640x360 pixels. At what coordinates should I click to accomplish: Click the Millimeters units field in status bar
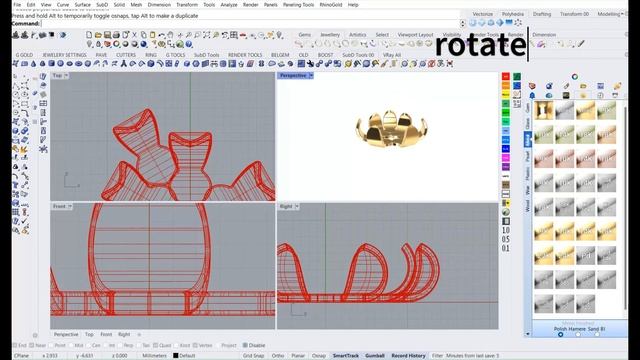coord(154,356)
